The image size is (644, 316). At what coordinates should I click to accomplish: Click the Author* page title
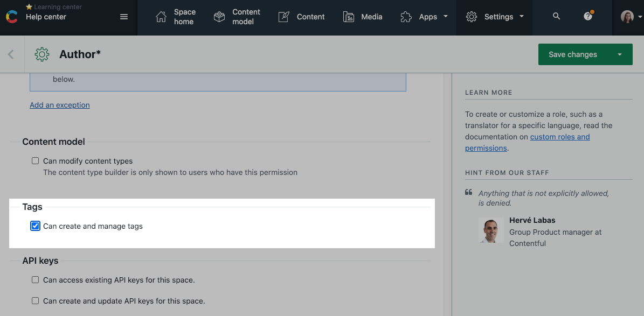coord(80,54)
